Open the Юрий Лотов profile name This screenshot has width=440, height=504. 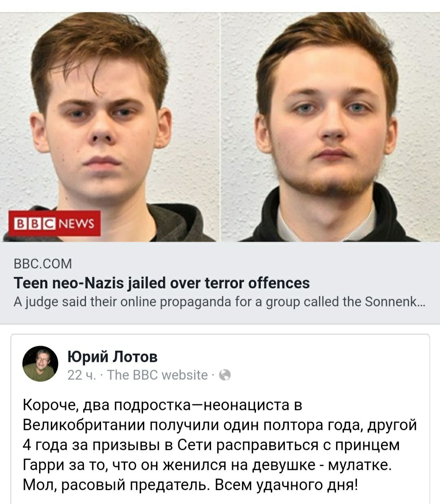(x=112, y=357)
